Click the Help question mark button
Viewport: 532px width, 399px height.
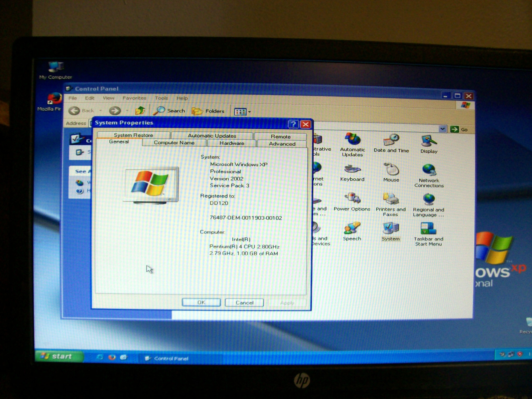click(293, 124)
